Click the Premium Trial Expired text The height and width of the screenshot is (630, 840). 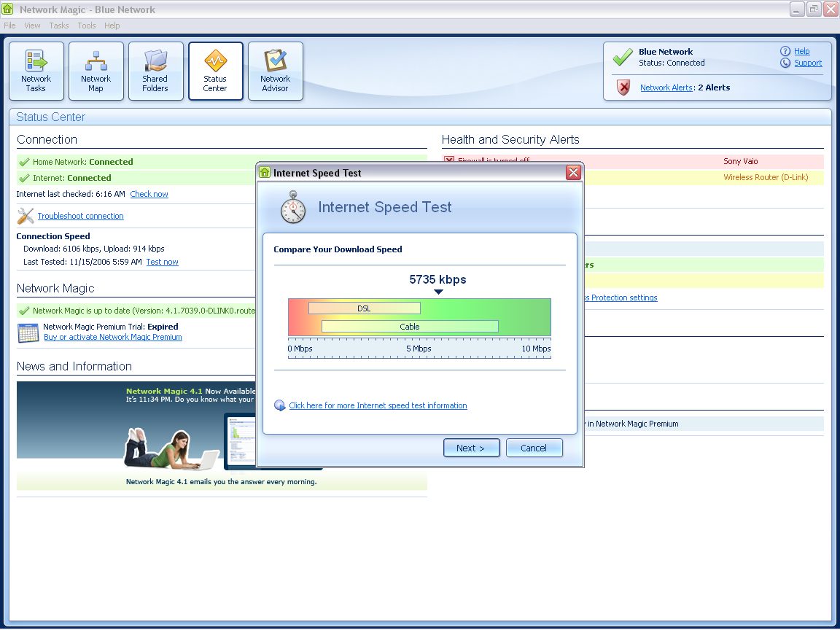(110, 326)
